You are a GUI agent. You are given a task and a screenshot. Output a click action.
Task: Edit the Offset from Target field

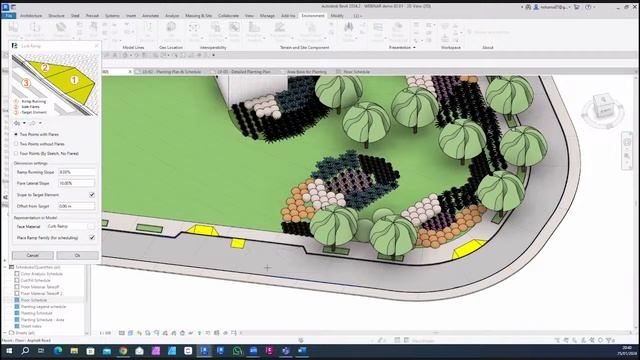[77, 206]
